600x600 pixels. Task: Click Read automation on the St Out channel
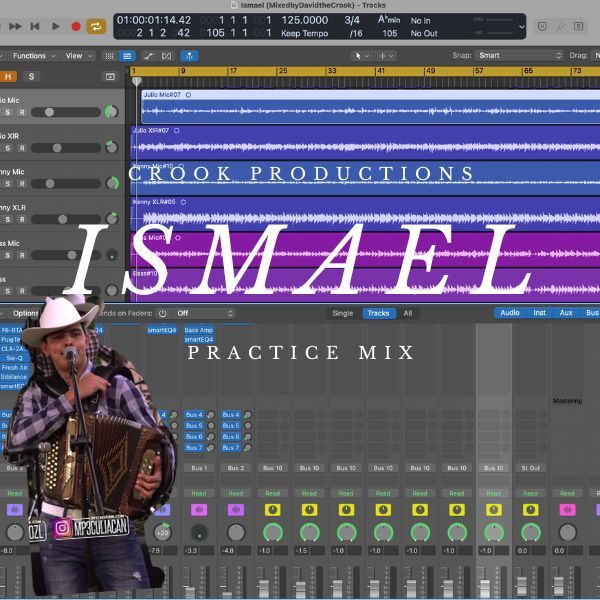[x=530, y=494]
